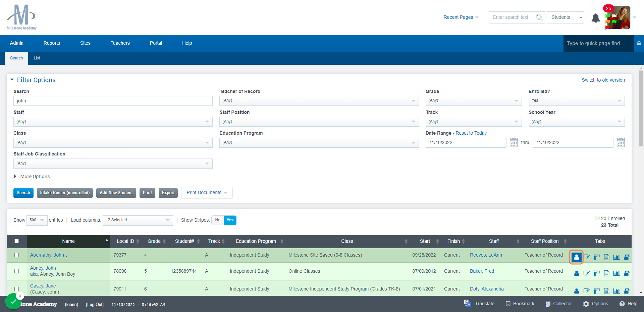Open the Class filter dropdown

tap(113, 142)
